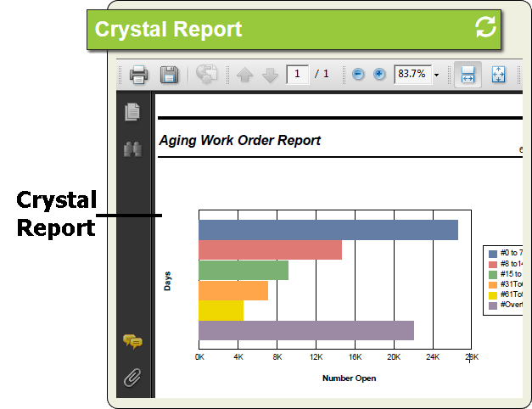Click the red bar in the chart
This screenshot has height=409, width=532.
coord(270,249)
